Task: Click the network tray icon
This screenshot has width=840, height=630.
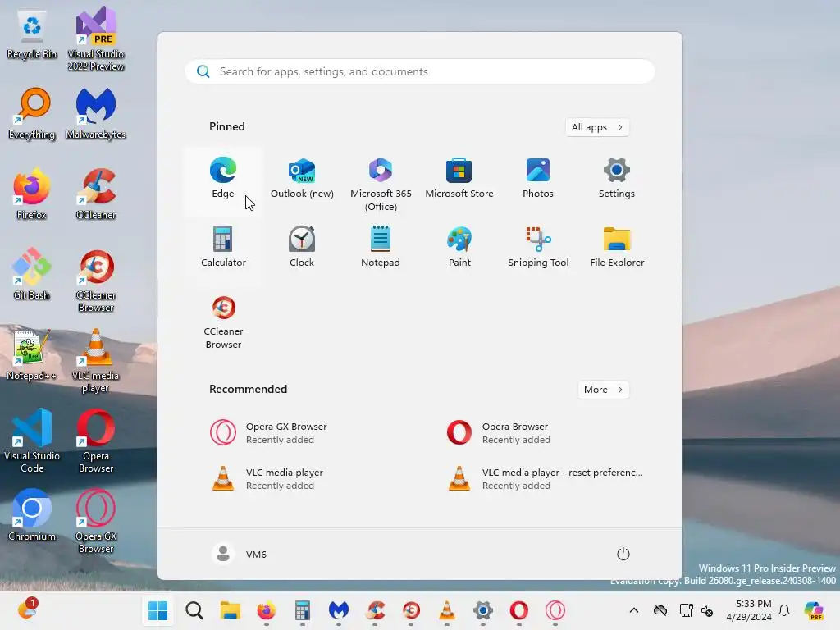Action: point(686,610)
